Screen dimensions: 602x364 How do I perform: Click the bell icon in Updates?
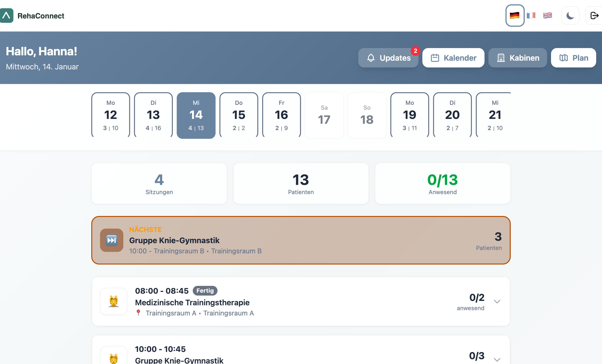click(371, 58)
